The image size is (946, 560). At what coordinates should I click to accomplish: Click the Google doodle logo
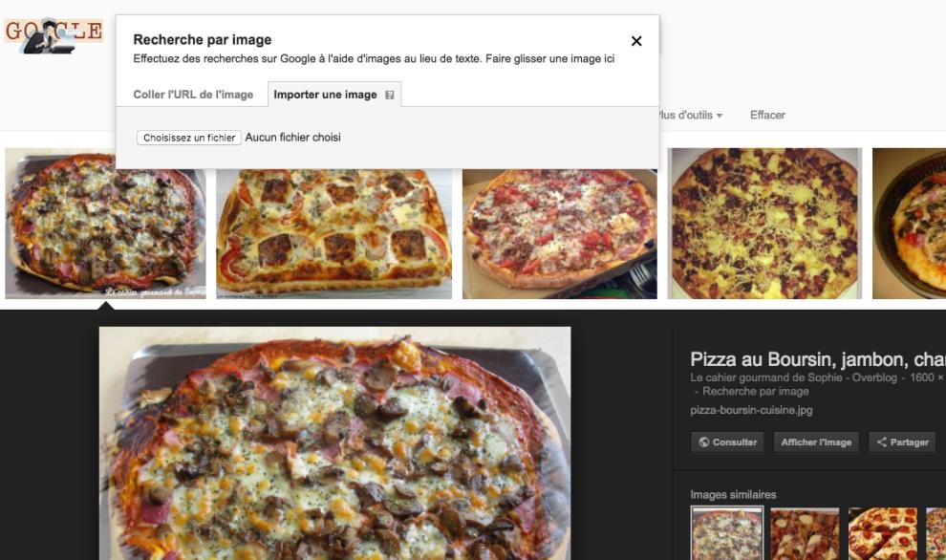[54, 35]
